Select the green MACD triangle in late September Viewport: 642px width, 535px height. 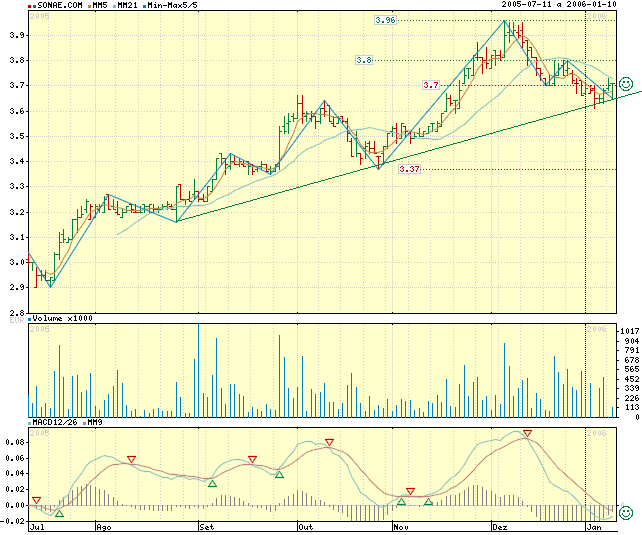coord(279,474)
